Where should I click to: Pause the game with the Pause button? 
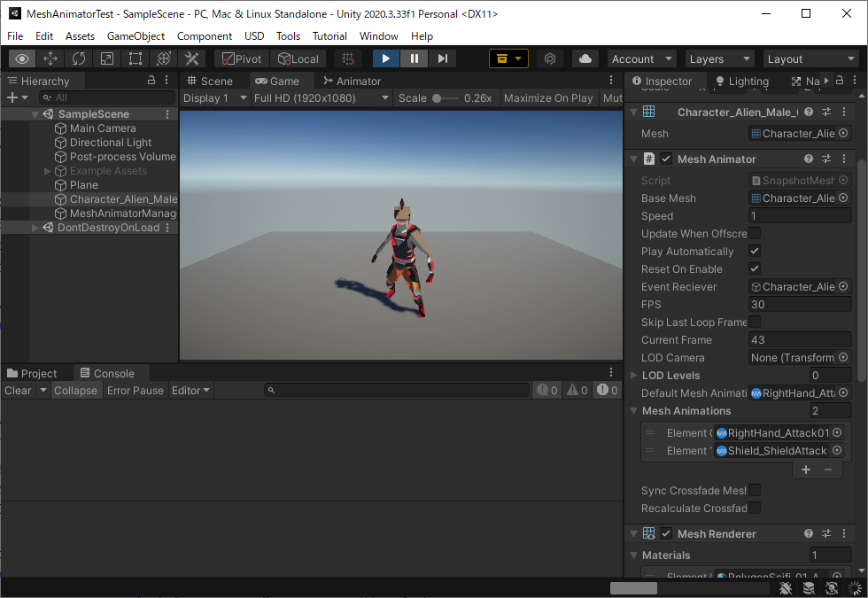tap(415, 58)
